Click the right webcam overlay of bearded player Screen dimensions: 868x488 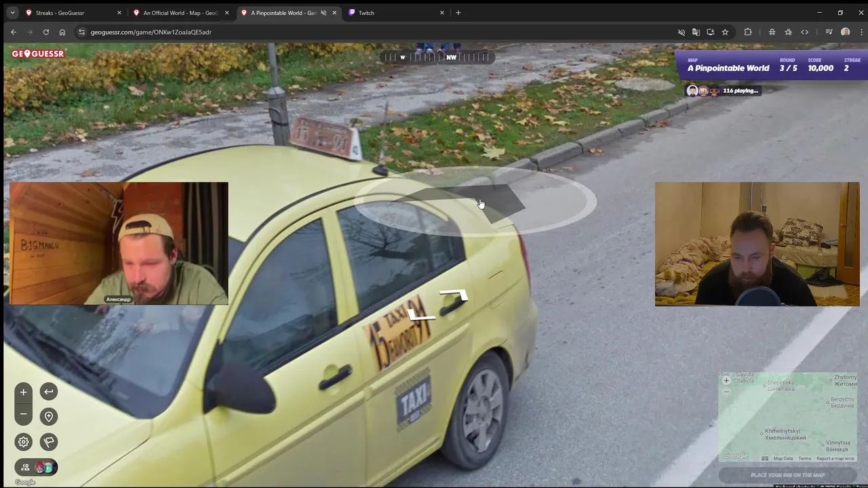[757, 244]
